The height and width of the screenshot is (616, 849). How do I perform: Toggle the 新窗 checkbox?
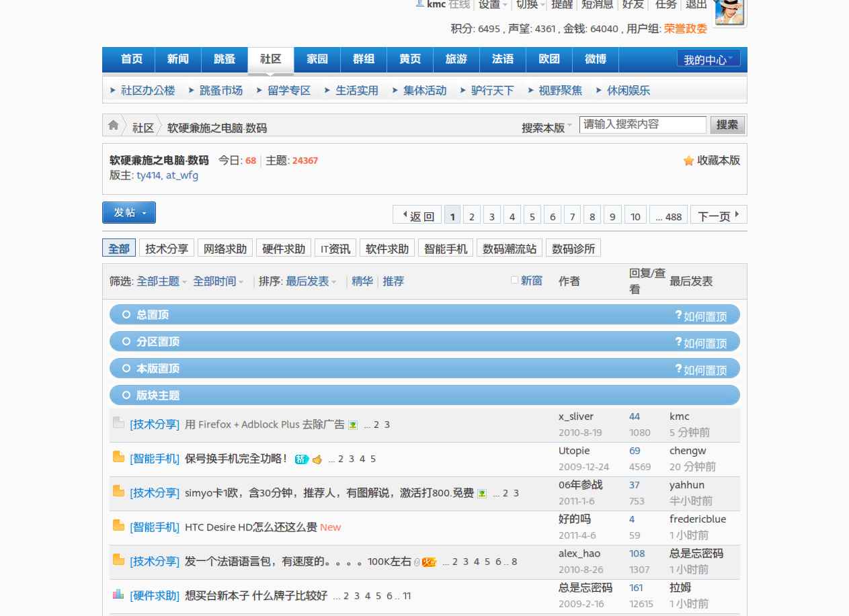point(514,280)
